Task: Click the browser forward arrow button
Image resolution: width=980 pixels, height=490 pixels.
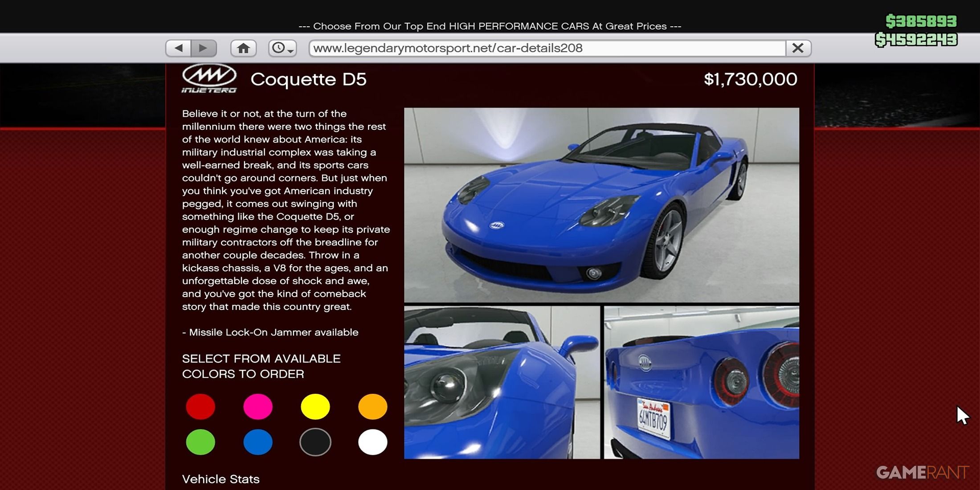Action: tap(204, 48)
